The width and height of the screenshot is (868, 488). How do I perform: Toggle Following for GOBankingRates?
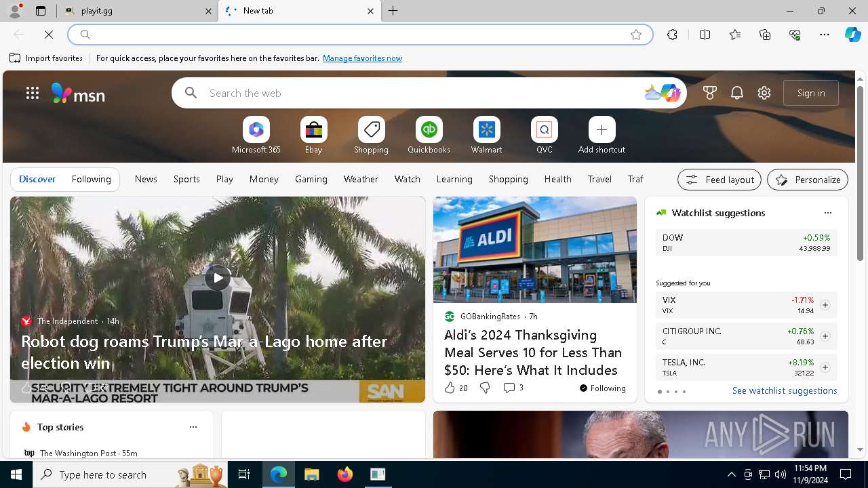click(602, 388)
